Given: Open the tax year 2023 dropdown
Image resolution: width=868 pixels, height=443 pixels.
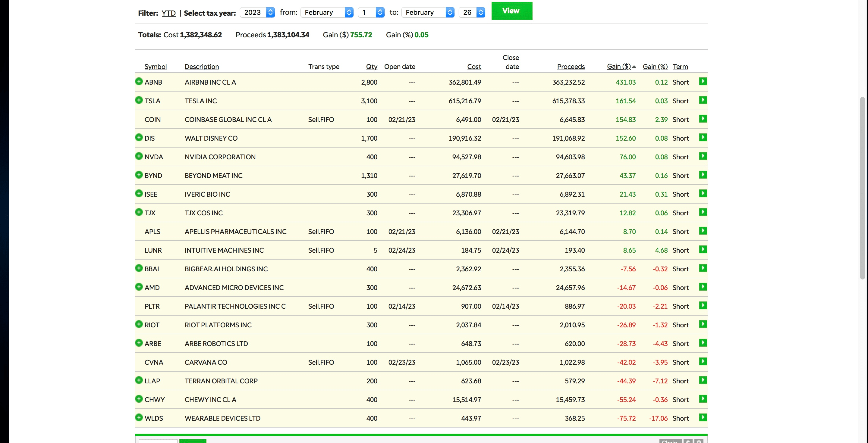Looking at the screenshot, I should (257, 12).
